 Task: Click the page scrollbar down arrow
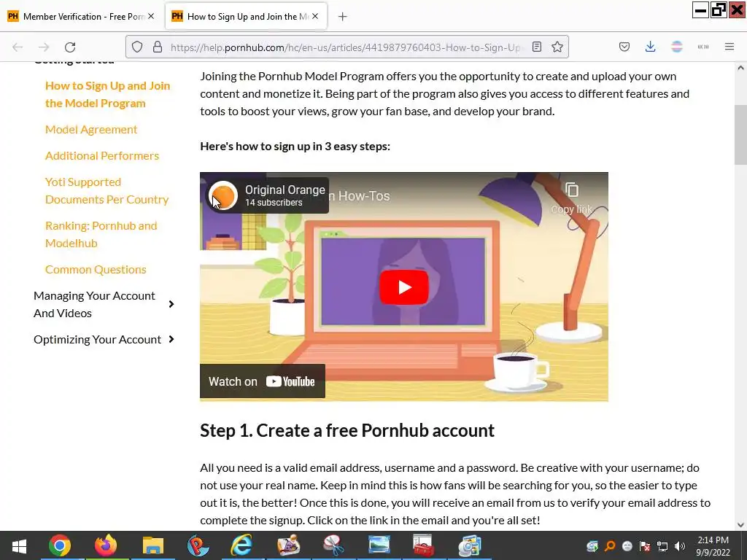click(740, 525)
